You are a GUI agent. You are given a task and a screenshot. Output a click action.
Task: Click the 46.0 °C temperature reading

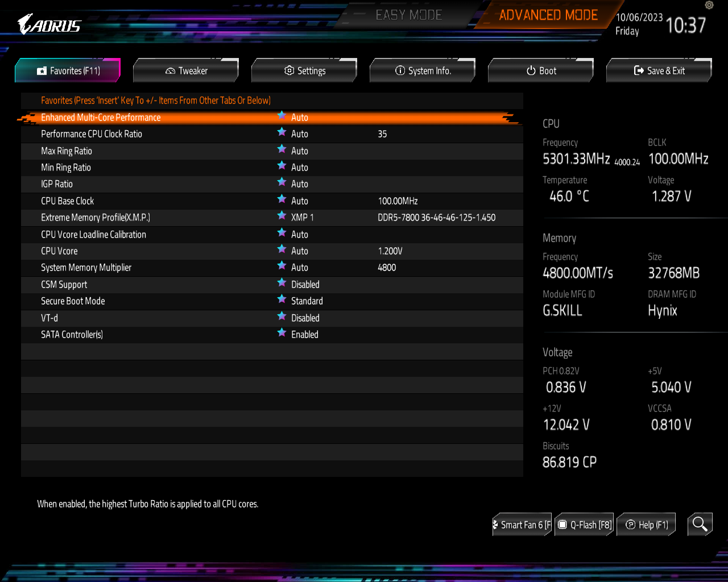click(569, 197)
